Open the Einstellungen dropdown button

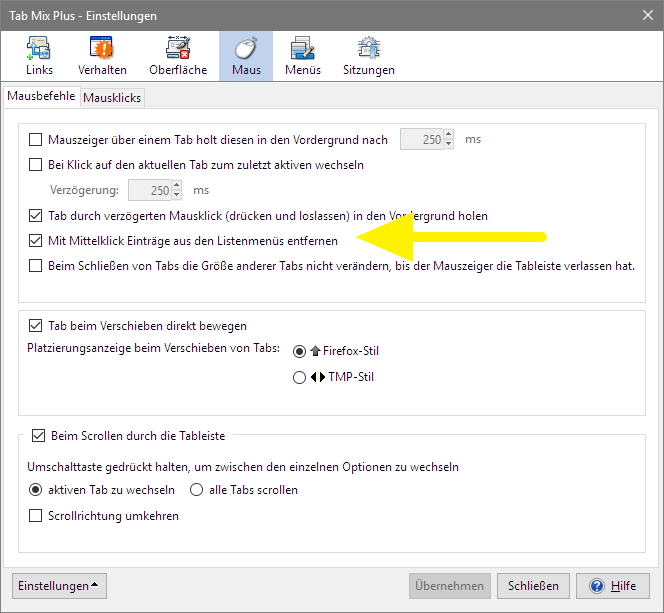tap(59, 586)
